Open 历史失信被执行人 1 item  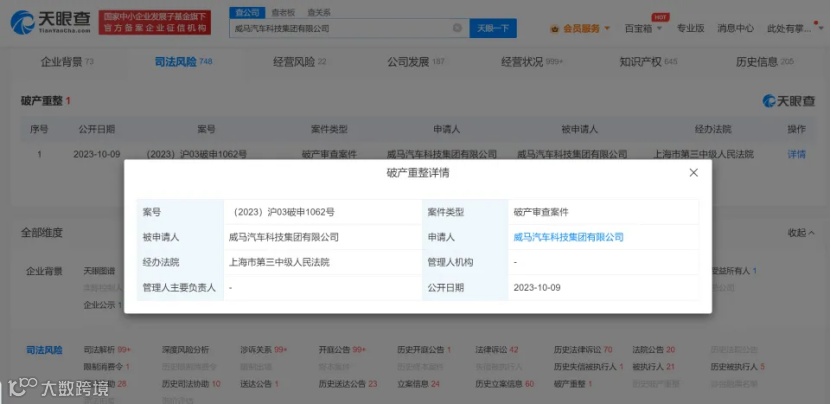pyautogui.click(x=588, y=366)
